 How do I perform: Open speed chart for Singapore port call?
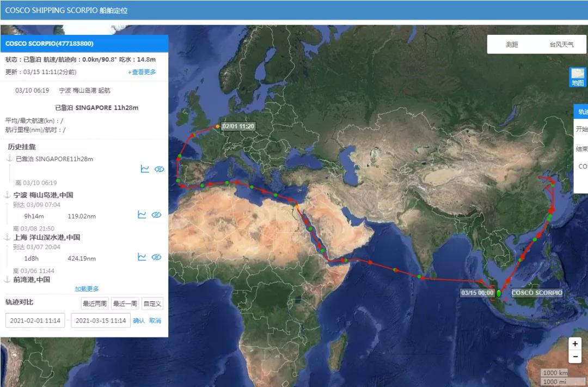[x=144, y=169]
